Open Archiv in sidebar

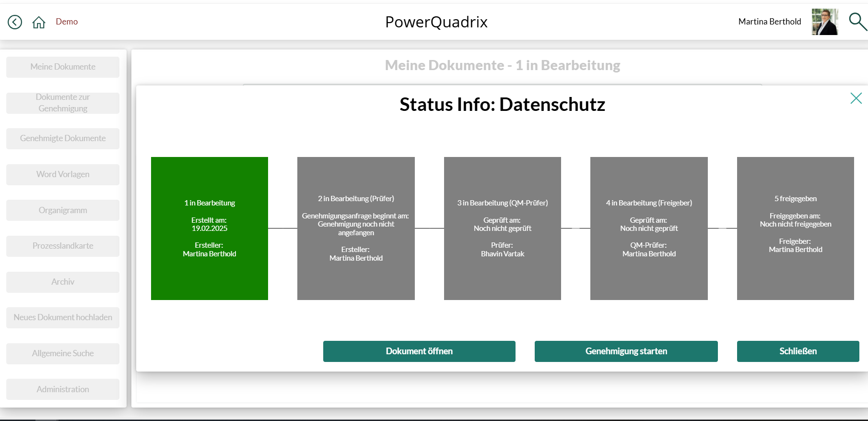point(63,282)
